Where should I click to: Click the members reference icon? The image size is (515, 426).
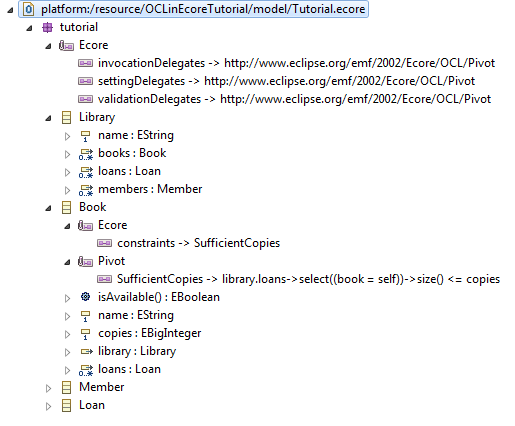pos(86,190)
